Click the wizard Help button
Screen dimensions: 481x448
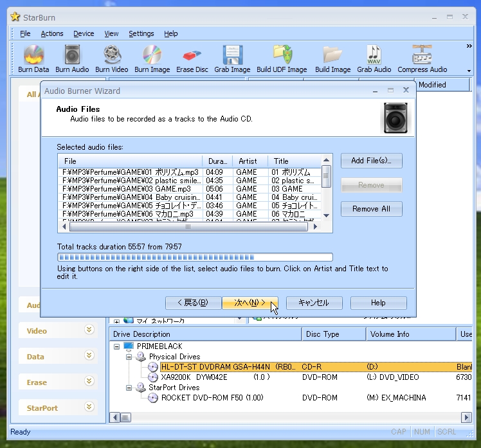point(379,303)
